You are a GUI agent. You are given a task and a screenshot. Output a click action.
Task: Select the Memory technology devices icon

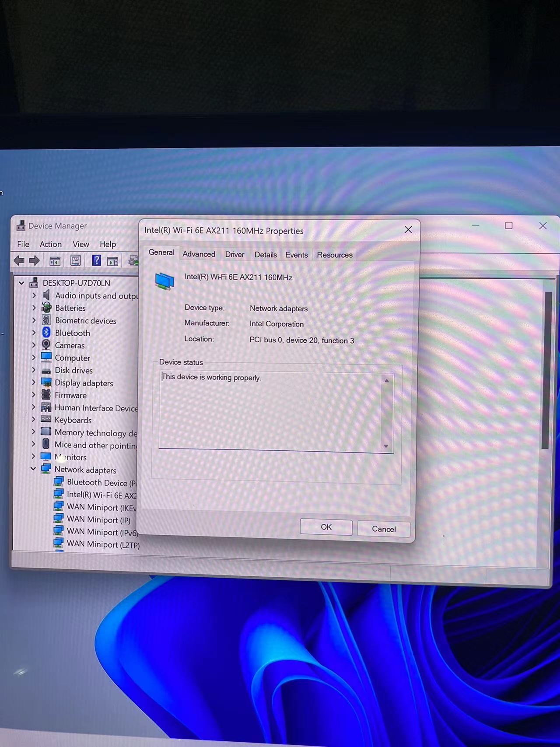point(46,431)
